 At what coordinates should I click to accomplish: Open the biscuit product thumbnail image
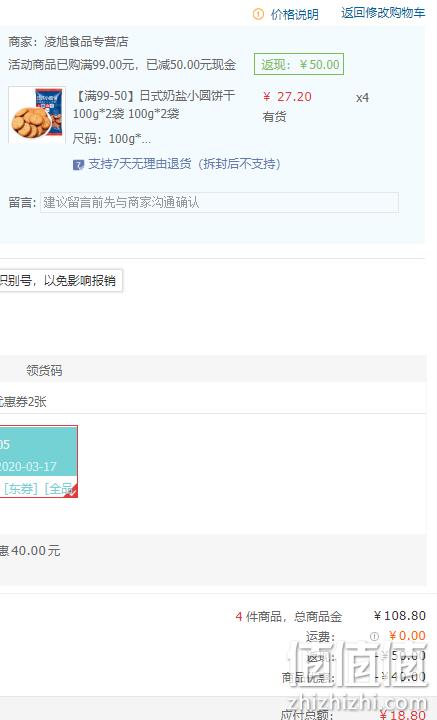click(37, 115)
